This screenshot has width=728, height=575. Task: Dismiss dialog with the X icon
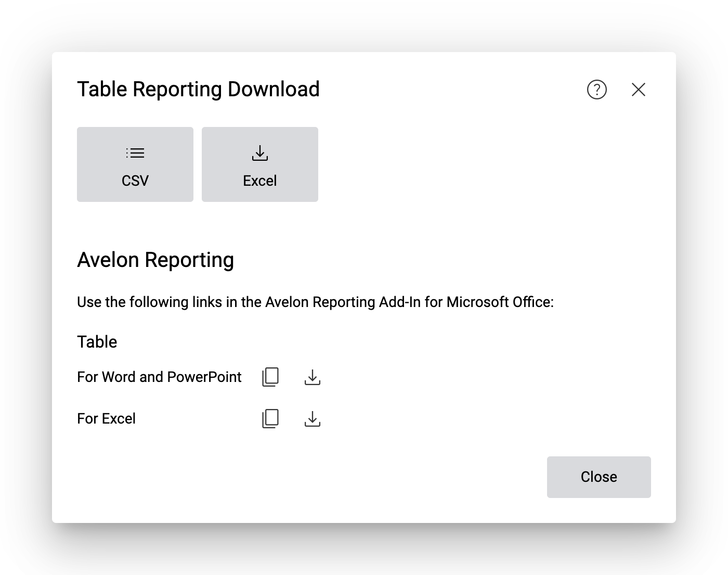pyautogui.click(x=638, y=90)
